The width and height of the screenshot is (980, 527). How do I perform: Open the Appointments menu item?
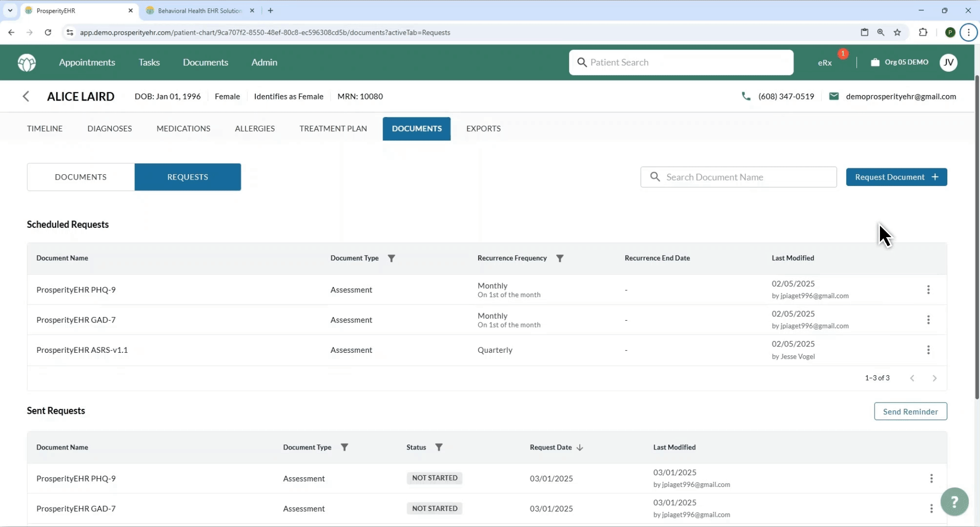tap(87, 62)
